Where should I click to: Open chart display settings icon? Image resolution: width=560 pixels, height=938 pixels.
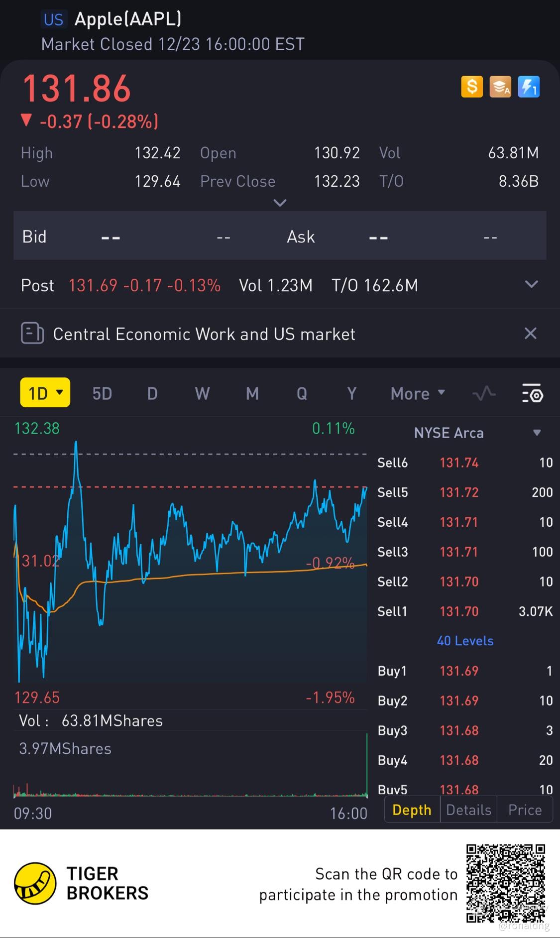click(532, 394)
